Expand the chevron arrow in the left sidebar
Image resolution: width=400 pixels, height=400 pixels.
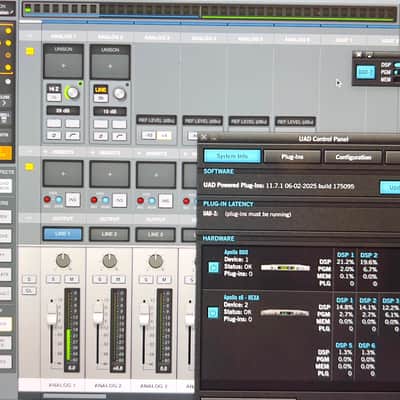point(4,103)
